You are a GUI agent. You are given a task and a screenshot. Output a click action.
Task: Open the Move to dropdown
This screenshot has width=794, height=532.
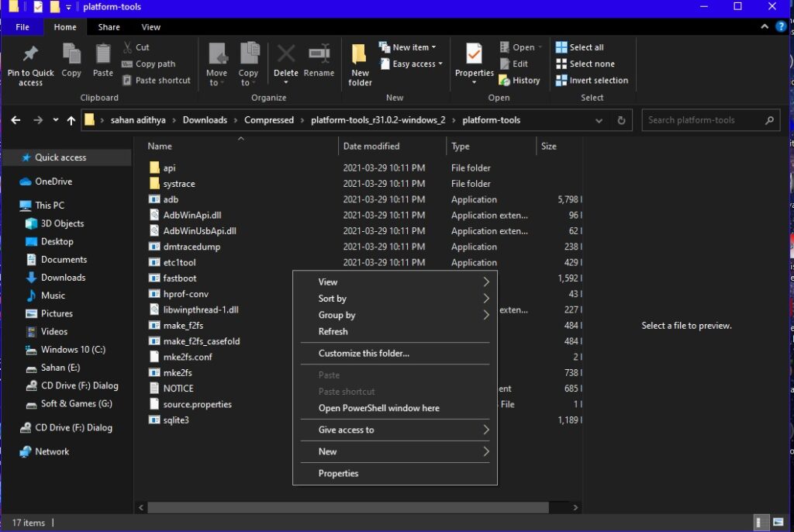(x=217, y=65)
